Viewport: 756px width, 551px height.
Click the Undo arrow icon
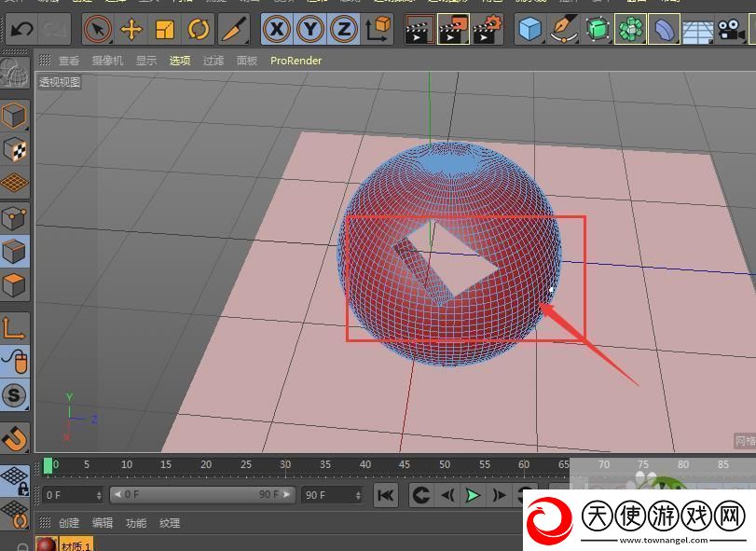(21, 30)
